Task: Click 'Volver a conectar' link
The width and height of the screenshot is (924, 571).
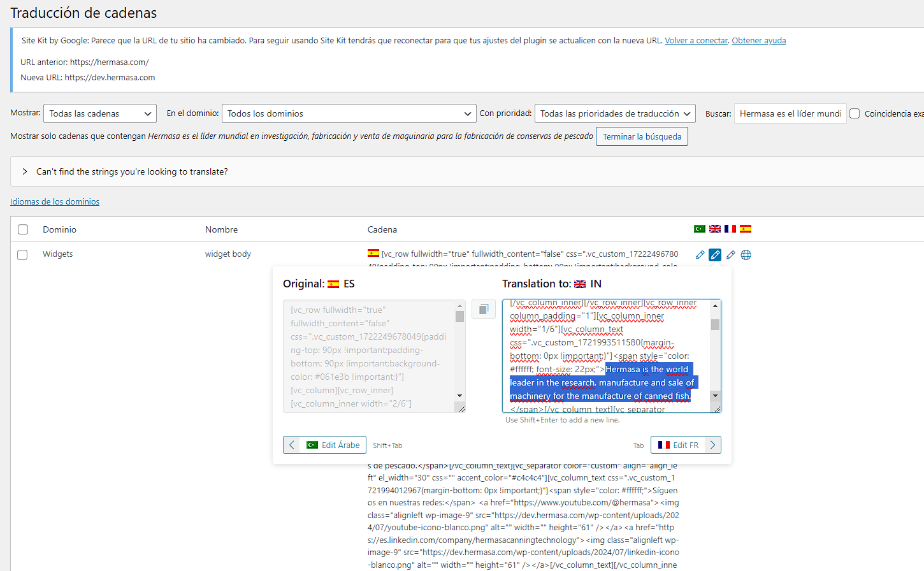Action: tap(696, 40)
